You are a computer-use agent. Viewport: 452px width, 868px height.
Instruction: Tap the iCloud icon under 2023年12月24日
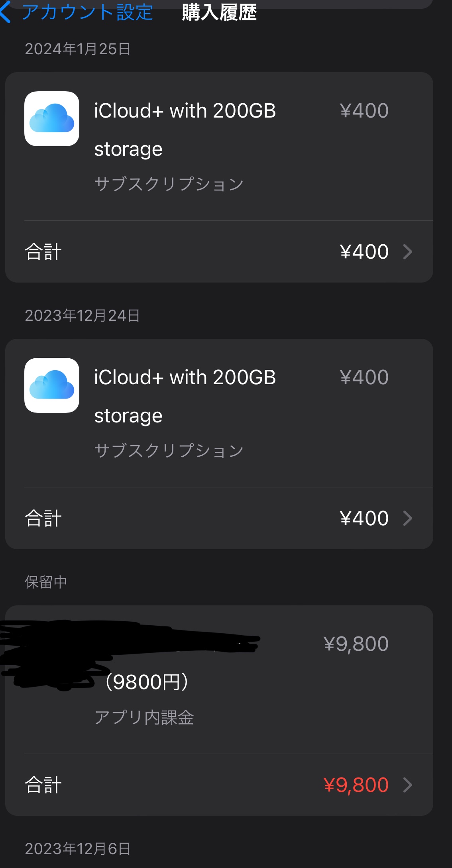pyautogui.click(x=52, y=385)
